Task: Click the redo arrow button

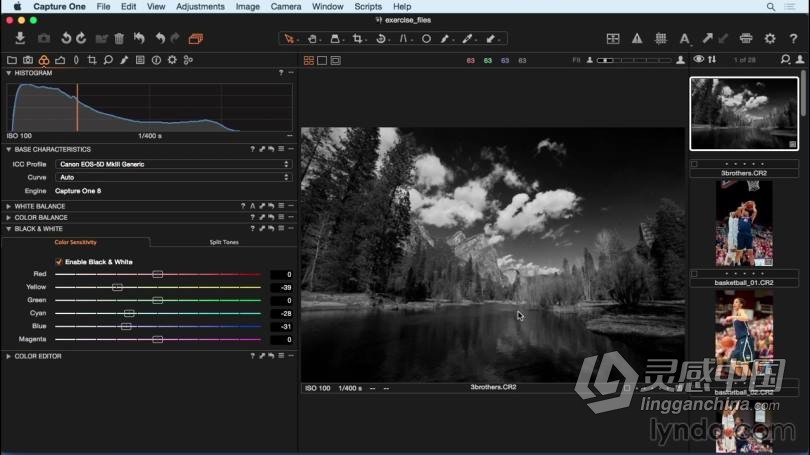Action: (x=176, y=39)
